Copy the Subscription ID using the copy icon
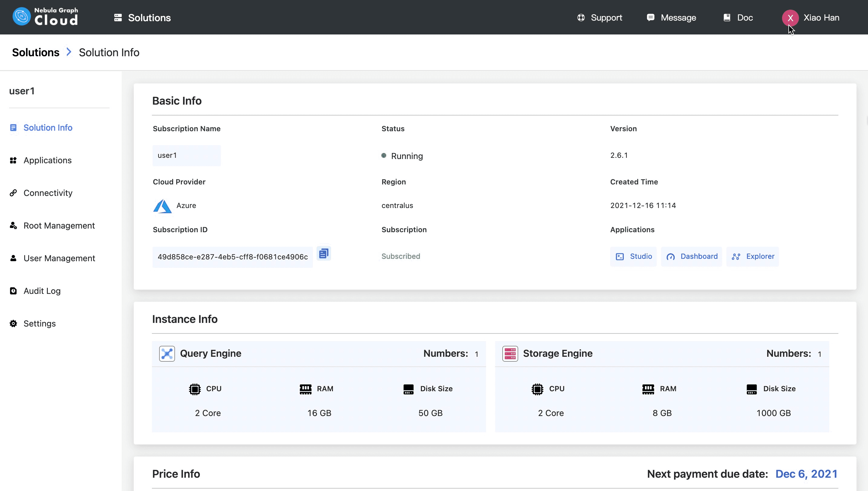This screenshot has height=491, width=868. point(324,253)
